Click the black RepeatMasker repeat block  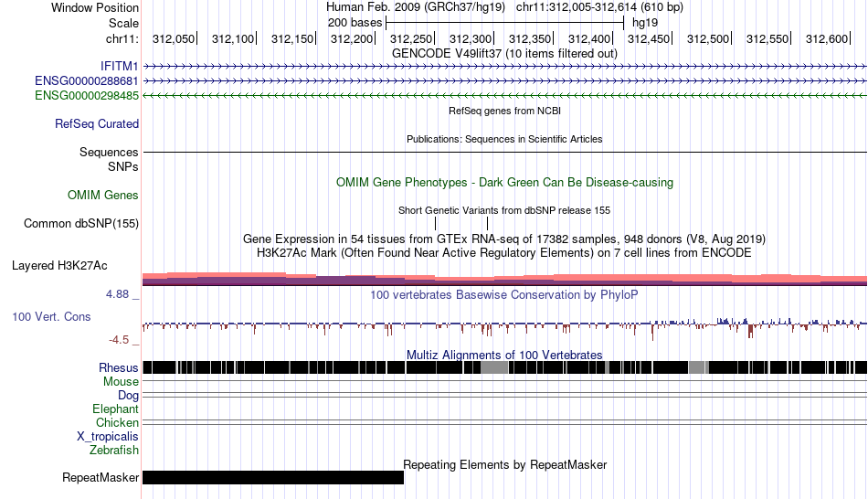coord(273,477)
